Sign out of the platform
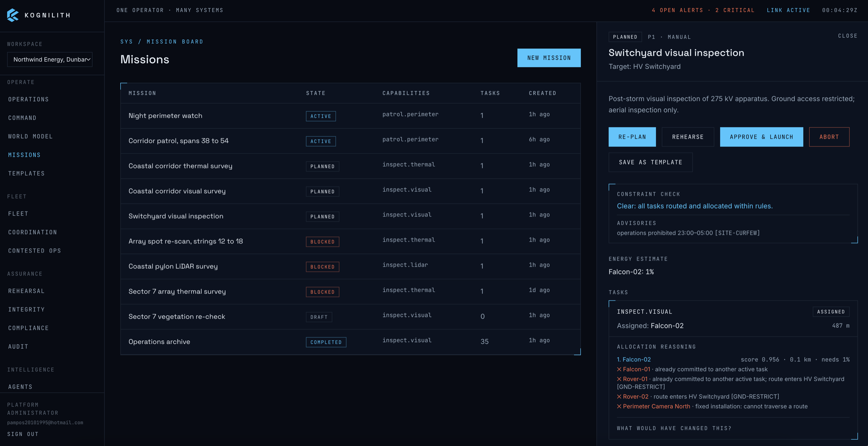Viewport: 868px width, 446px height. [x=23, y=434]
